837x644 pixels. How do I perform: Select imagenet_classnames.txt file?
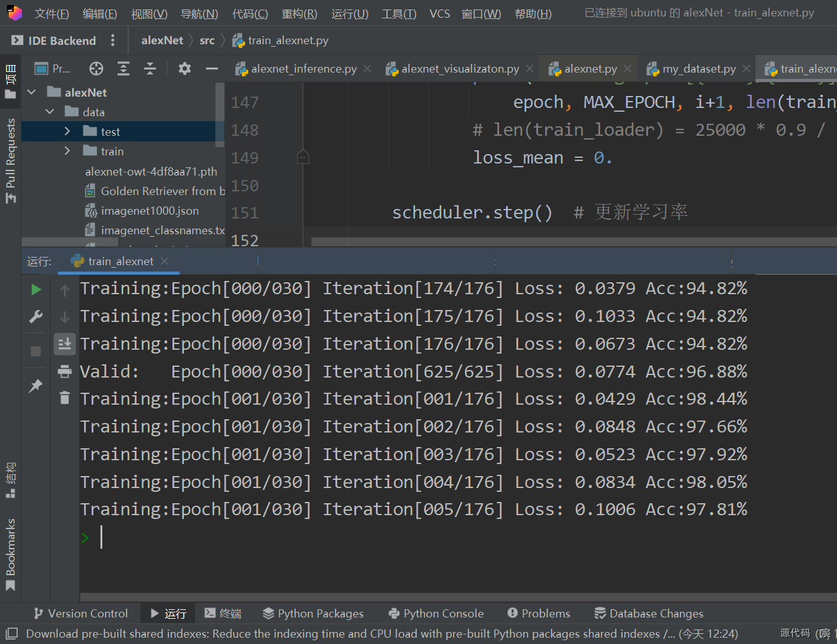click(x=155, y=230)
